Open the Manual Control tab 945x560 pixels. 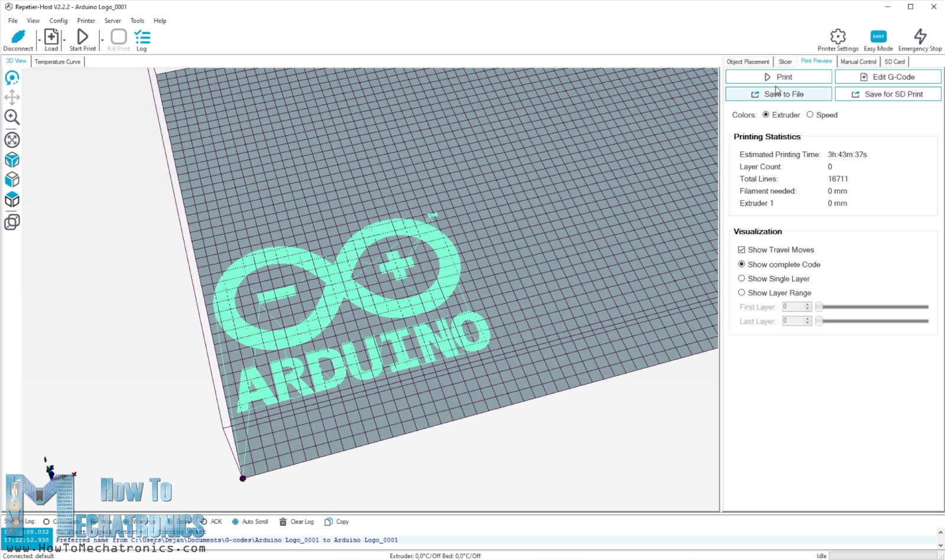(858, 61)
